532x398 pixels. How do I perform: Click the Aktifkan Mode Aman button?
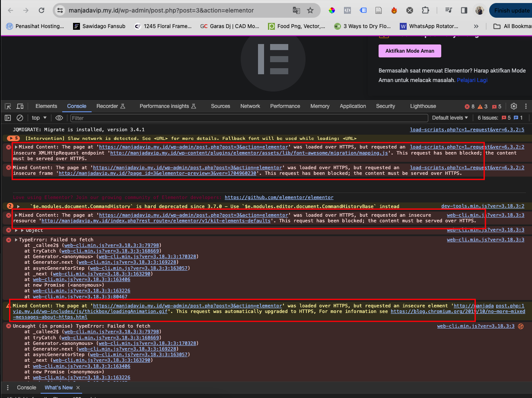pyautogui.click(x=409, y=51)
